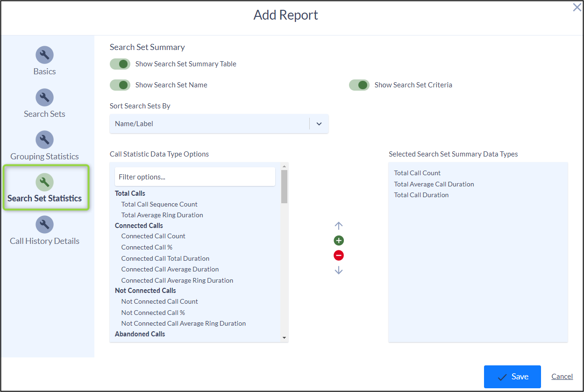Expand the Name/Label sort options chevron
The image size is (584, 392).
coord(319,123)
